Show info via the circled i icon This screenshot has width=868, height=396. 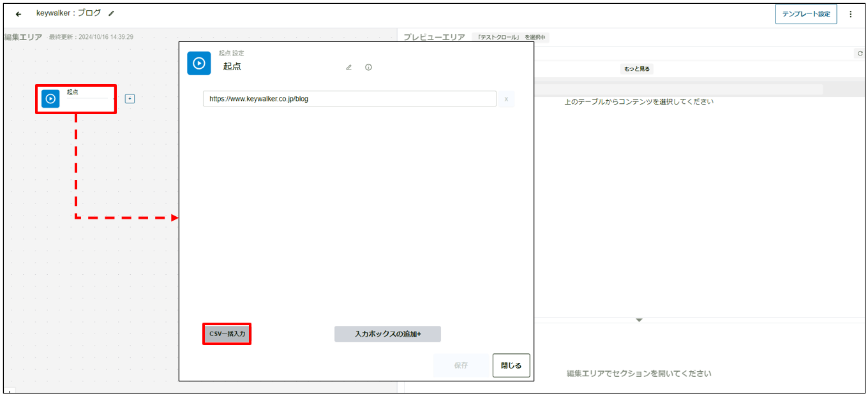coord(368,67)
